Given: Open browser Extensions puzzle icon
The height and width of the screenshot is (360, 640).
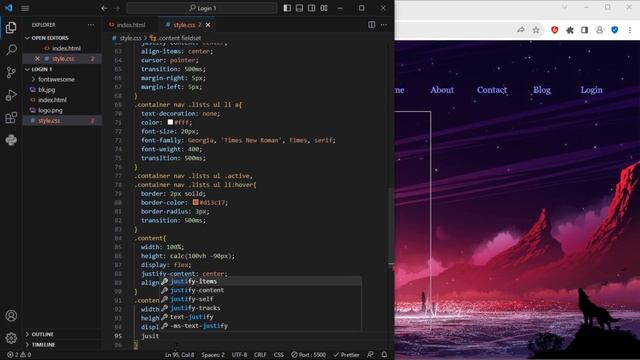Looking at the screenshot, I should (x=570, y=30).
